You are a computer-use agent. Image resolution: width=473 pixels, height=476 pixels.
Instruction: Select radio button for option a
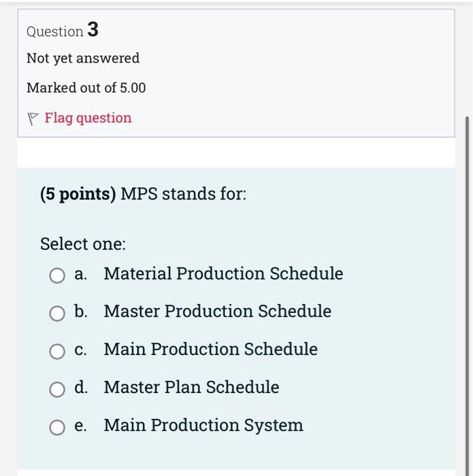click(57, 275)
